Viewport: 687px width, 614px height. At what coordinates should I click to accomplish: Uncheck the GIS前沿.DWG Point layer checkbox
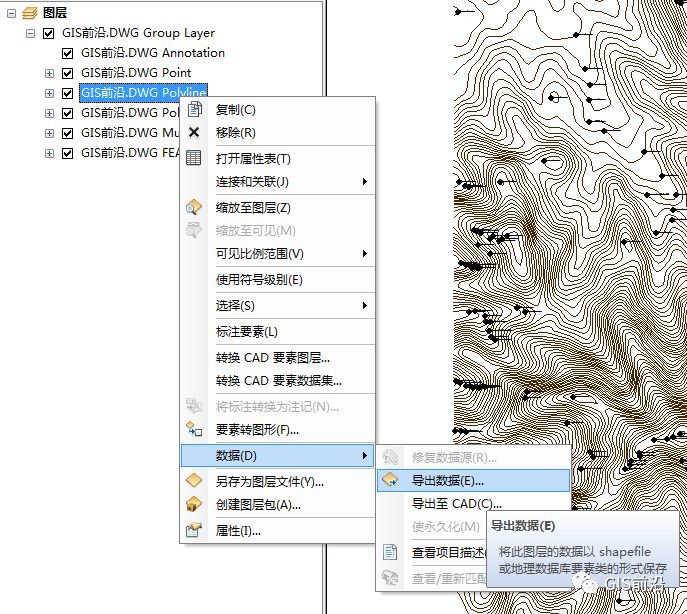click(67, 73)
